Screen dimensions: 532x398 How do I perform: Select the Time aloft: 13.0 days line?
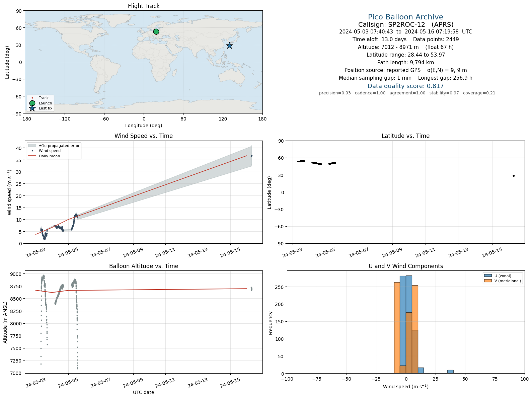405,39
